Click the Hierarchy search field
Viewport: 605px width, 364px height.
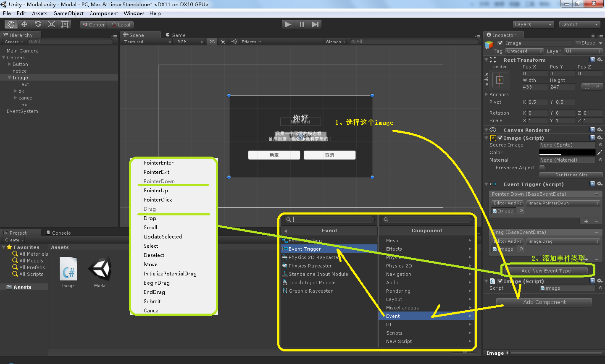[x=70, y=42]
